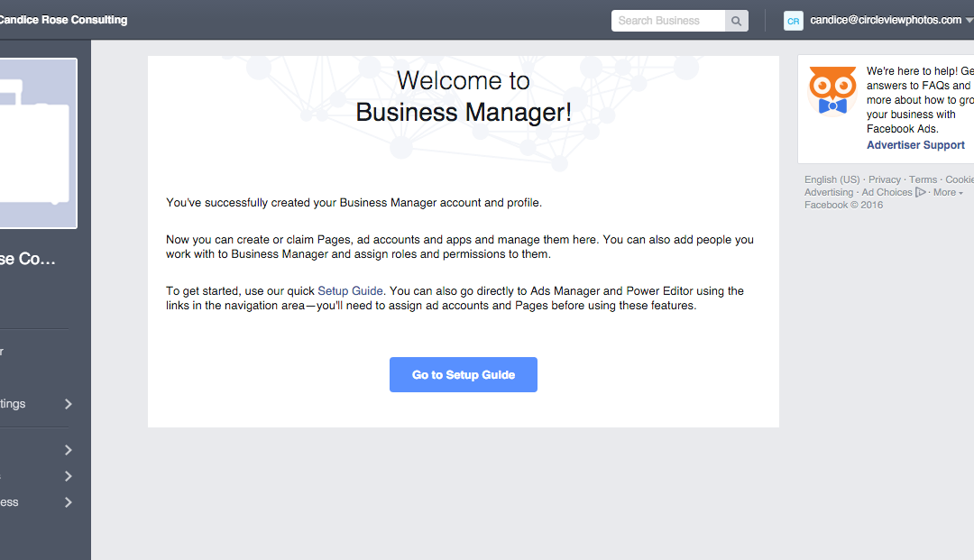Open the Advertiser Support link
The width and height of the screenshot is (974, 560).
[915, 145]
